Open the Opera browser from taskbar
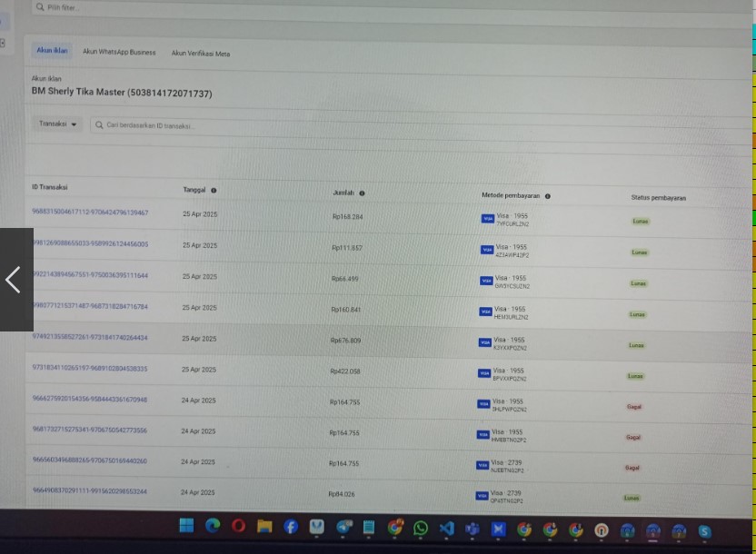 238,527
